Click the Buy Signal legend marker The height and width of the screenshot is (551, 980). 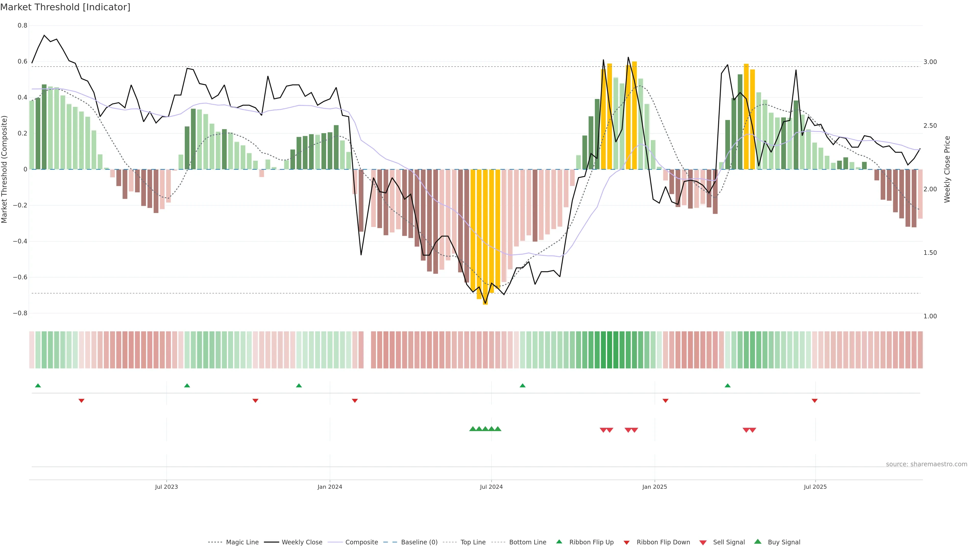tap(757, 542)
